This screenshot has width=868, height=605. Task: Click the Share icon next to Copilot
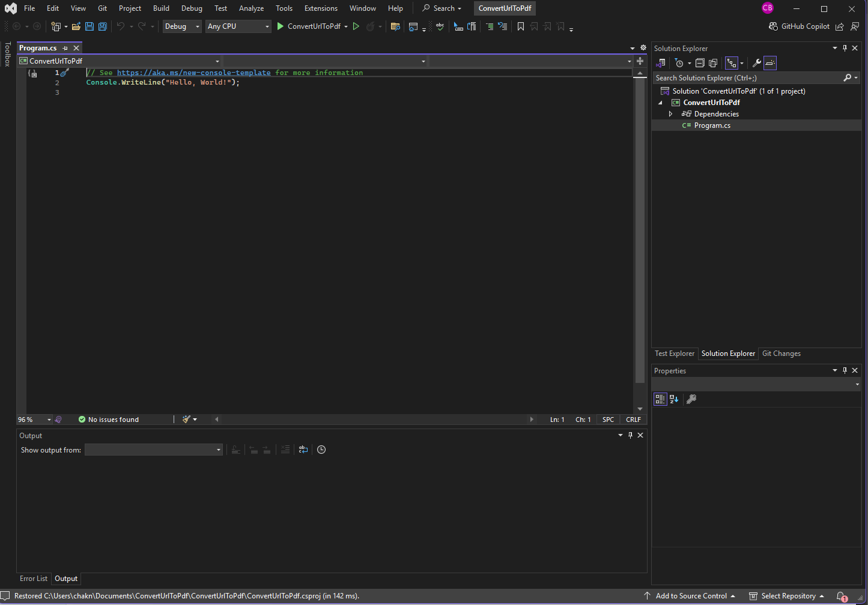(840, 26)
